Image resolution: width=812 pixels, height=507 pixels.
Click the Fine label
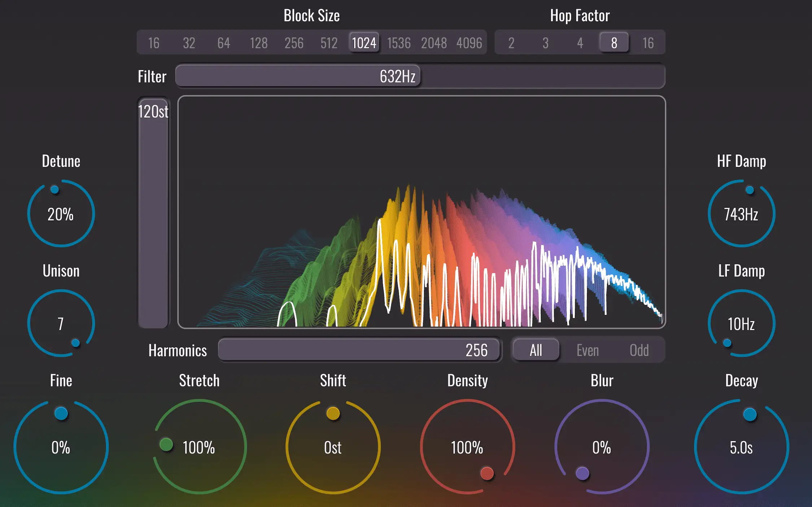point(61,381)
